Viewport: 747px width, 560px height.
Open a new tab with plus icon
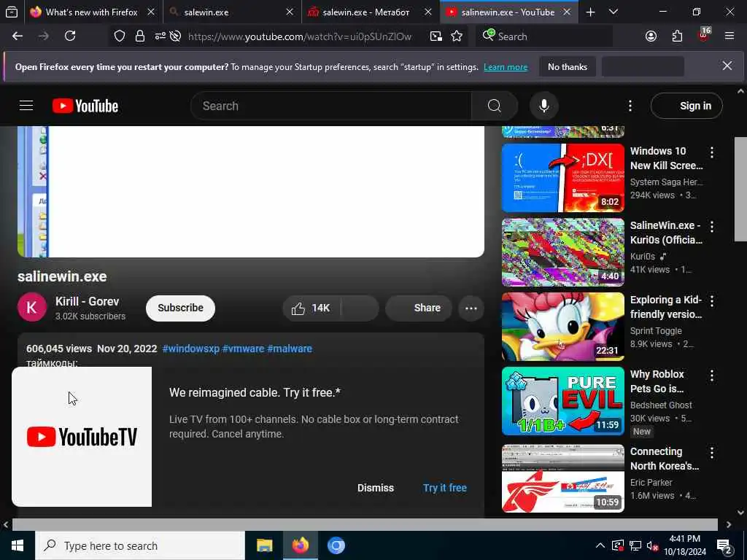pyautogui.click(x=590, y=12)
